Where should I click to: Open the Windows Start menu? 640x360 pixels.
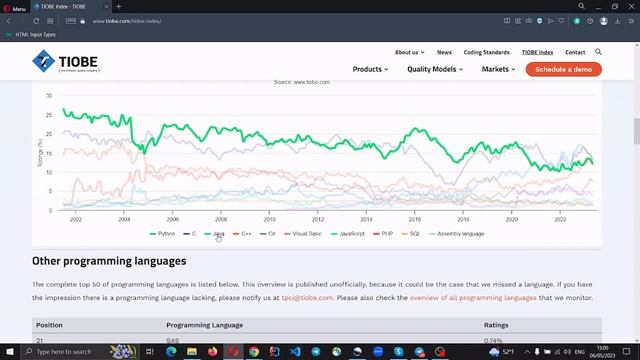[x=10, y=351]
